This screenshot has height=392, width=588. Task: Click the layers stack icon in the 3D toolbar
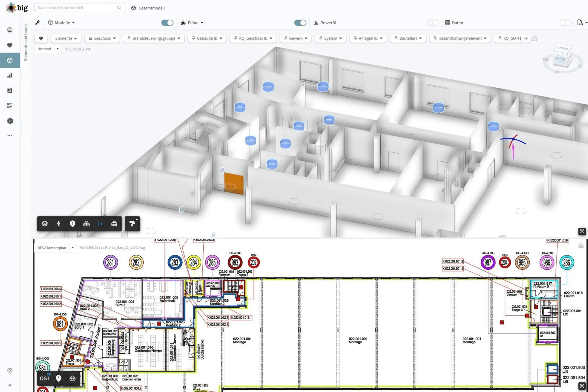[45, 223]
